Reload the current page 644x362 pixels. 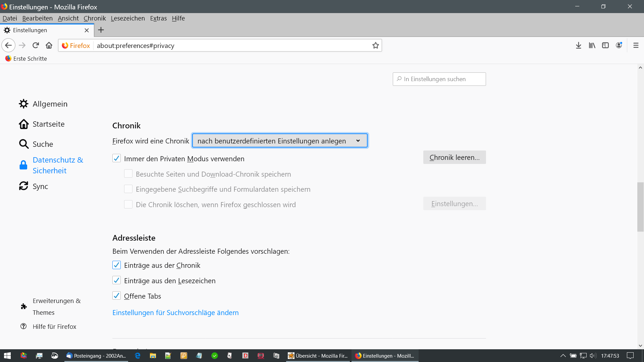click(x=36, y=46)
